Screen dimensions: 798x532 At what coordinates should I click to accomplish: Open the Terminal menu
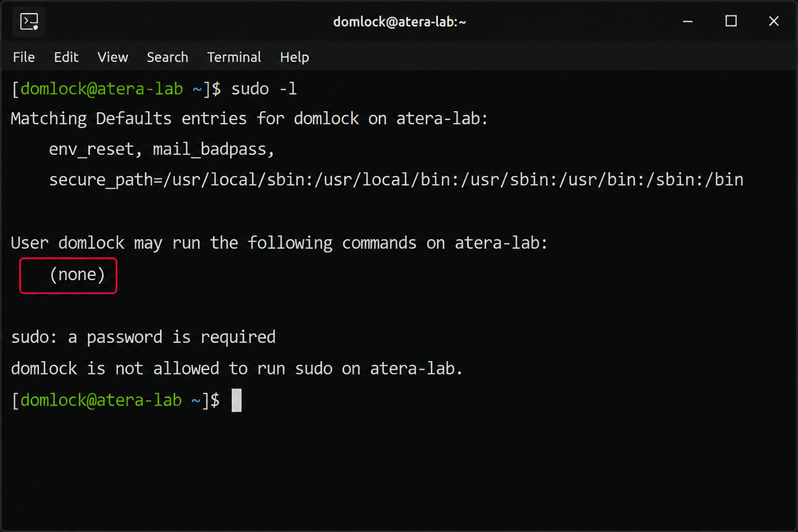click(x=234, y=57)
